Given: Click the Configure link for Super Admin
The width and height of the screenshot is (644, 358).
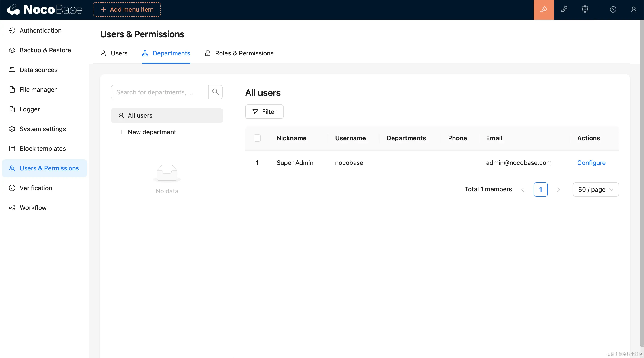Looking at the screenshot, I should pyautogui.click(x=591, y=163).
